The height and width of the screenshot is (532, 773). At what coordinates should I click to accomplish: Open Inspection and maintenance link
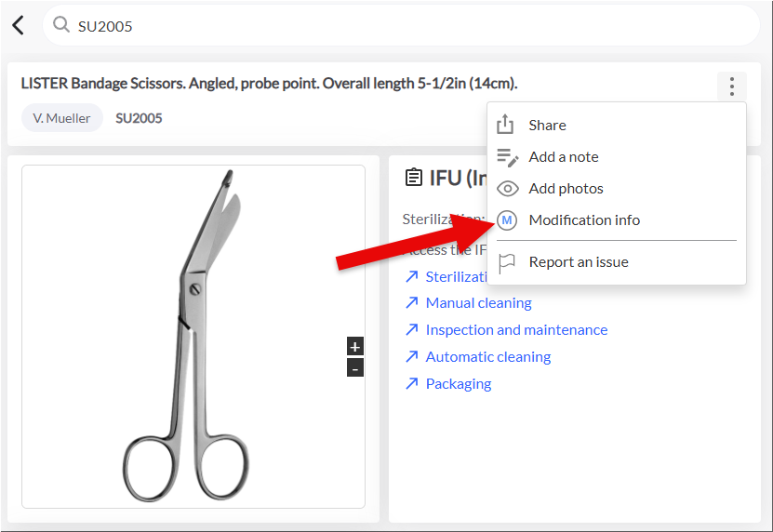click(x=516, y=329)
